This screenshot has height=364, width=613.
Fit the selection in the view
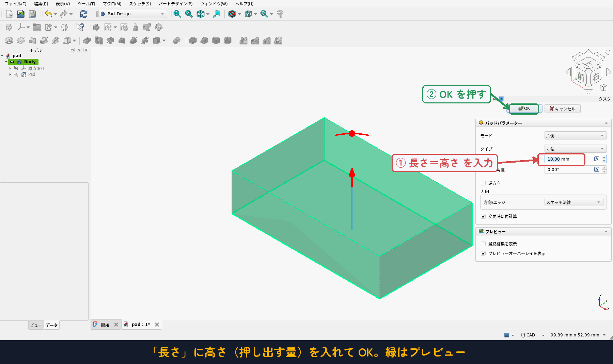[189, 14]
